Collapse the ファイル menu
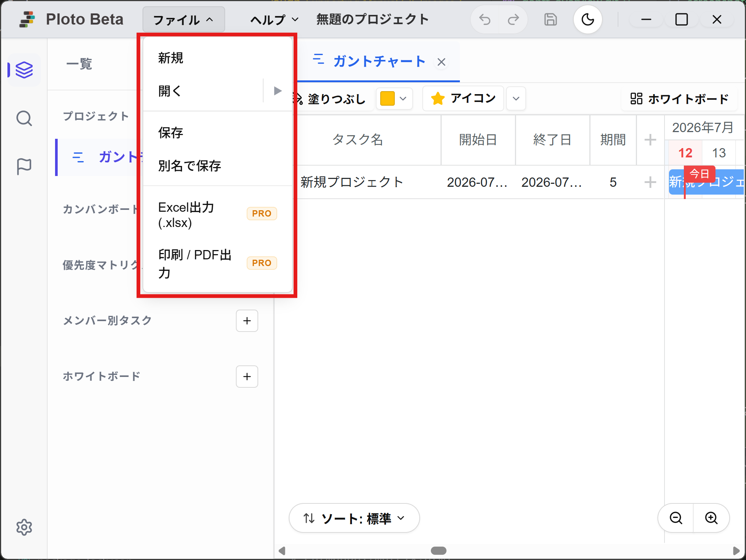 [x=184, y=19]
